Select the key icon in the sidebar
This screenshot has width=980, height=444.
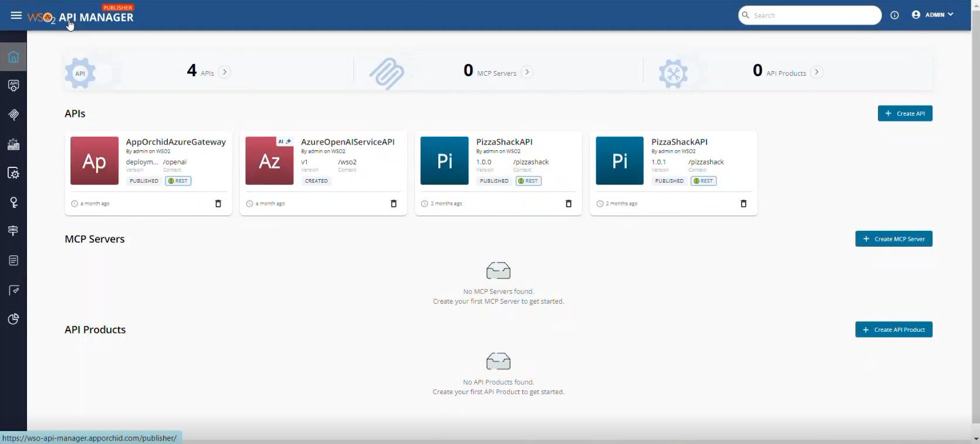click(13, 202)
